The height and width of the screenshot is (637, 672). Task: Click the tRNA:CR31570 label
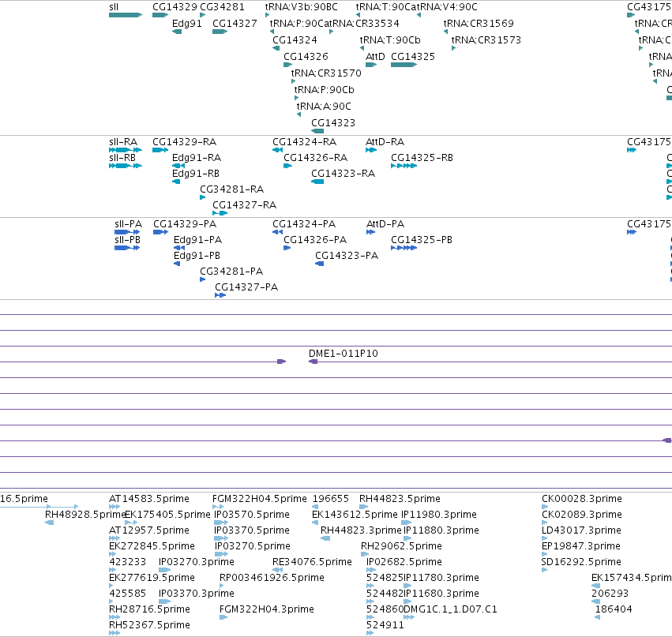(x=326, y=73)
